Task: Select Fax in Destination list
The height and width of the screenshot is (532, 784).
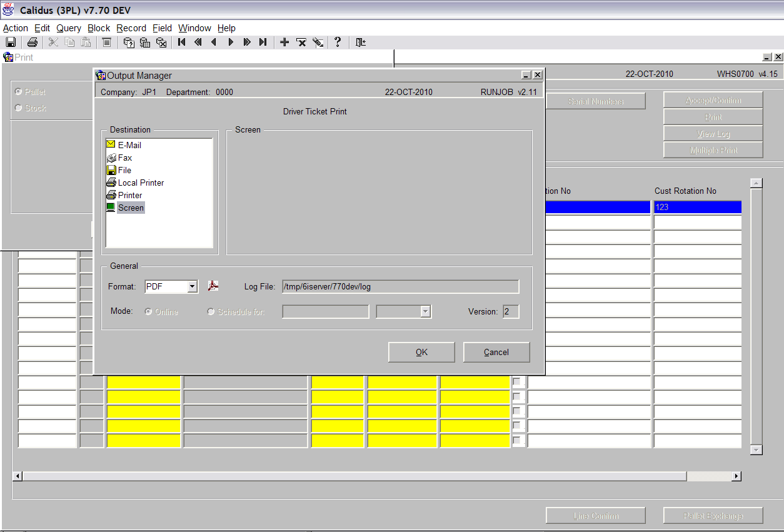Action: click(119, 158)
